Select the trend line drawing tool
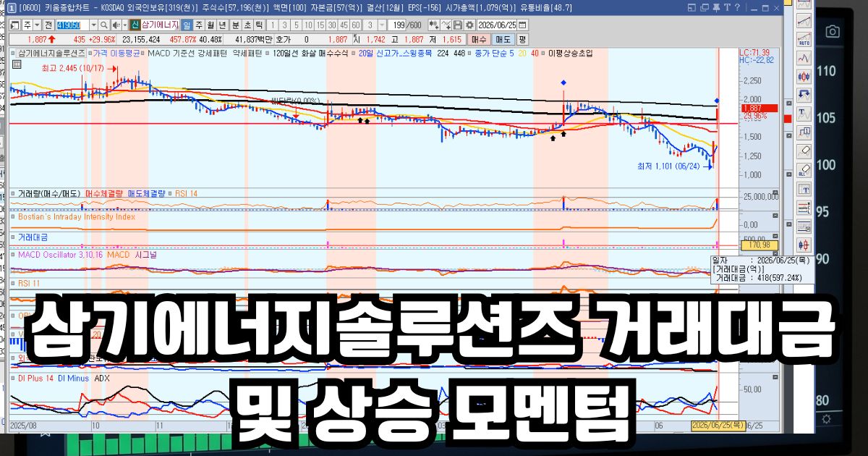 [804, 20]
